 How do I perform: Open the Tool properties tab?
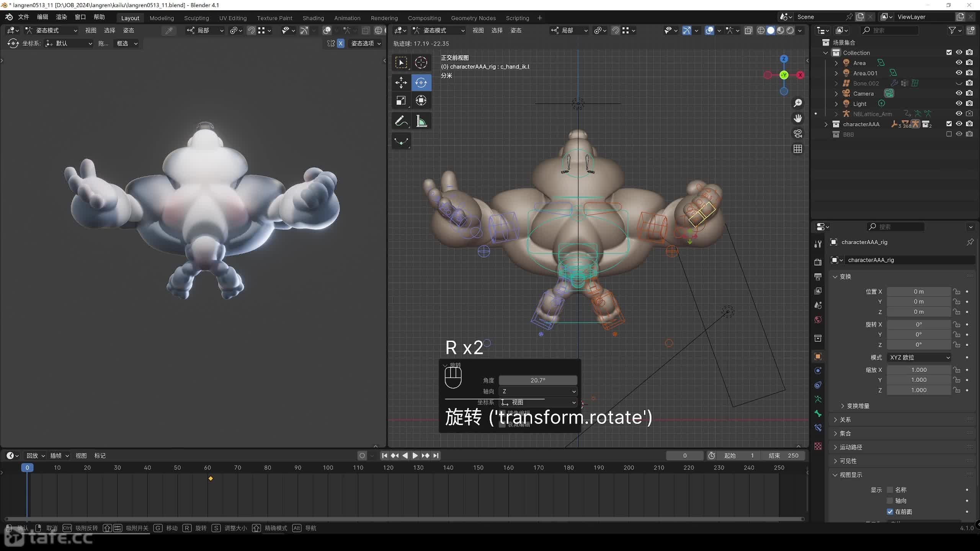click(x=818, y=244)
